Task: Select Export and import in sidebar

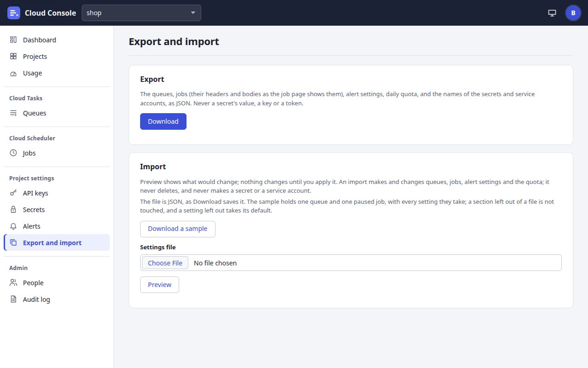Action: [x=57, y=243]
